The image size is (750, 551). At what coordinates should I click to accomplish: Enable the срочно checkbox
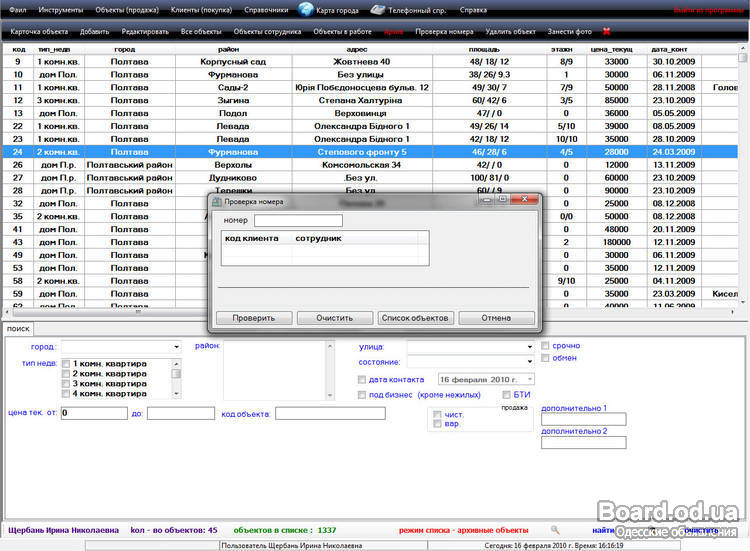545,346
